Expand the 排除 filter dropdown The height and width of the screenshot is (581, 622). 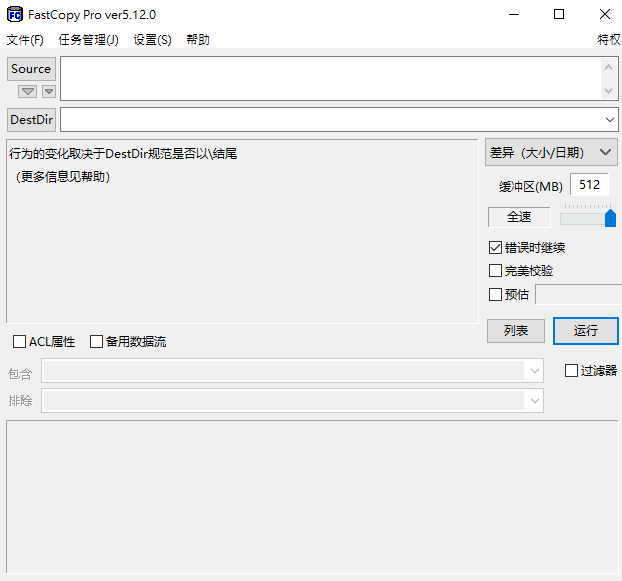click(x=534, y=401)
